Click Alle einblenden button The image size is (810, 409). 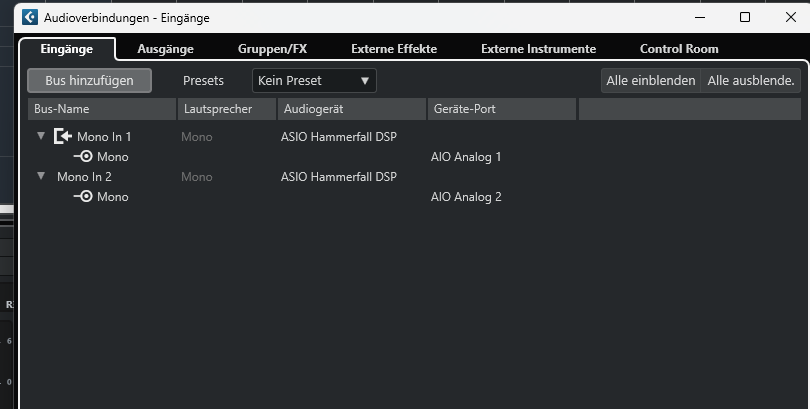tap(650, 81)
